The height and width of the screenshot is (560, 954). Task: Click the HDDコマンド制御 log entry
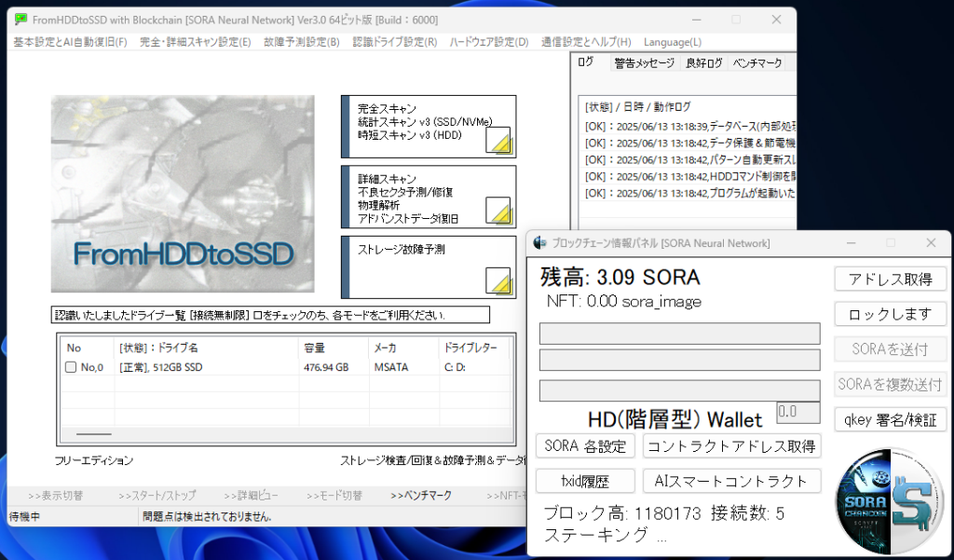[690, 176]
